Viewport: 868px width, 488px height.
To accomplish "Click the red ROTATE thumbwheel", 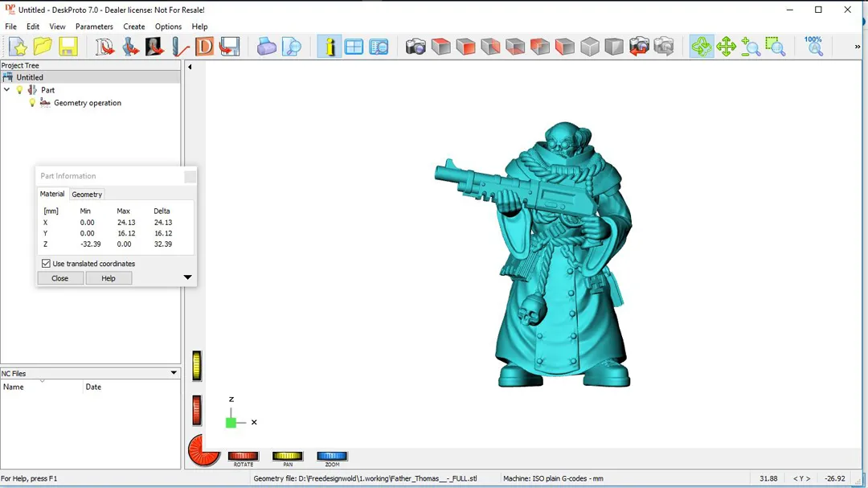I will (x=243, y=456).
